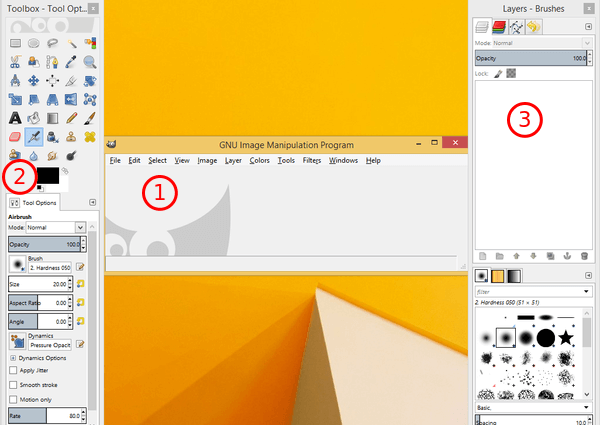Activate the Paths tool
This screenshot has height=425, width=600.
pyautogui.click(x=52, y=62)
